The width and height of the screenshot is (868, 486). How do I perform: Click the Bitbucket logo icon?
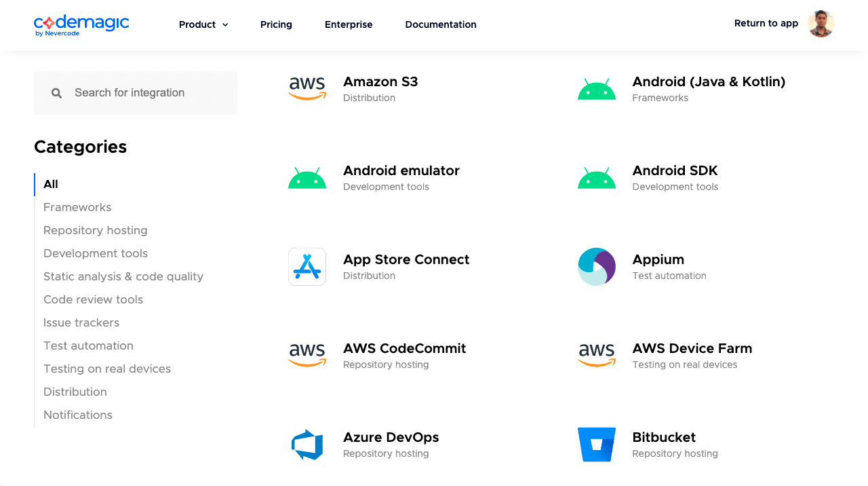point(597,445)
